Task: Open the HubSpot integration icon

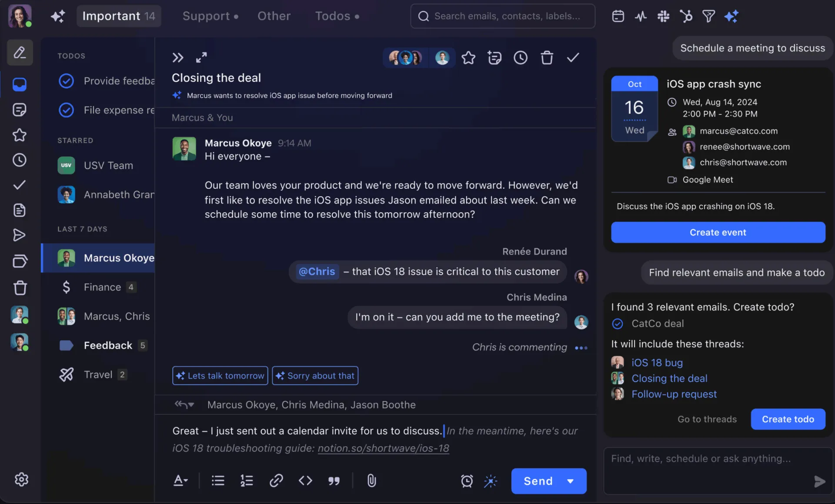Action: click(x=686, y=17)
